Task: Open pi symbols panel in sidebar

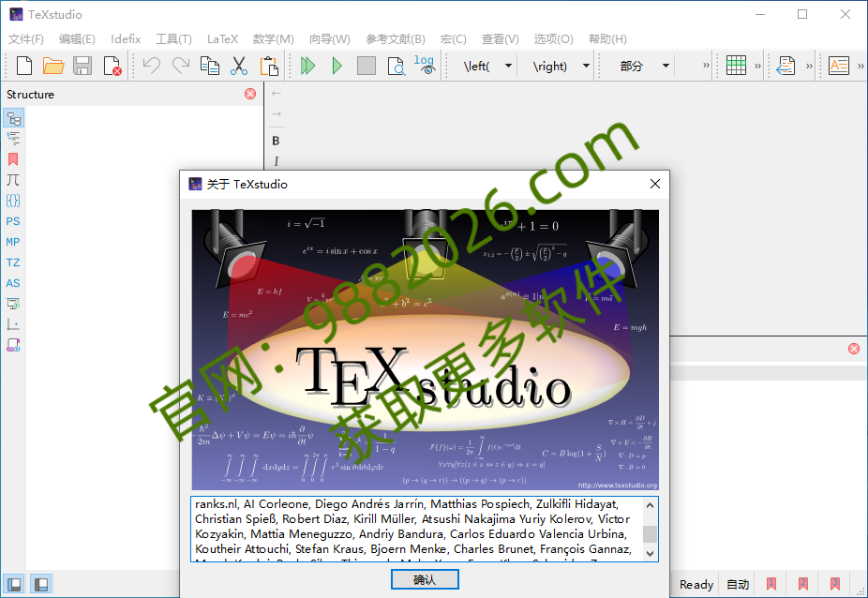Action: 13,180
